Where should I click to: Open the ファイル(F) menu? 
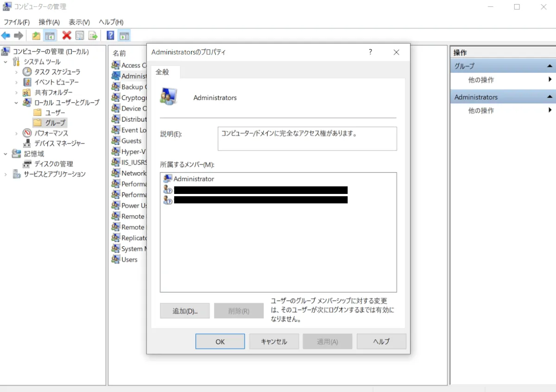click(x=17, y=22)
